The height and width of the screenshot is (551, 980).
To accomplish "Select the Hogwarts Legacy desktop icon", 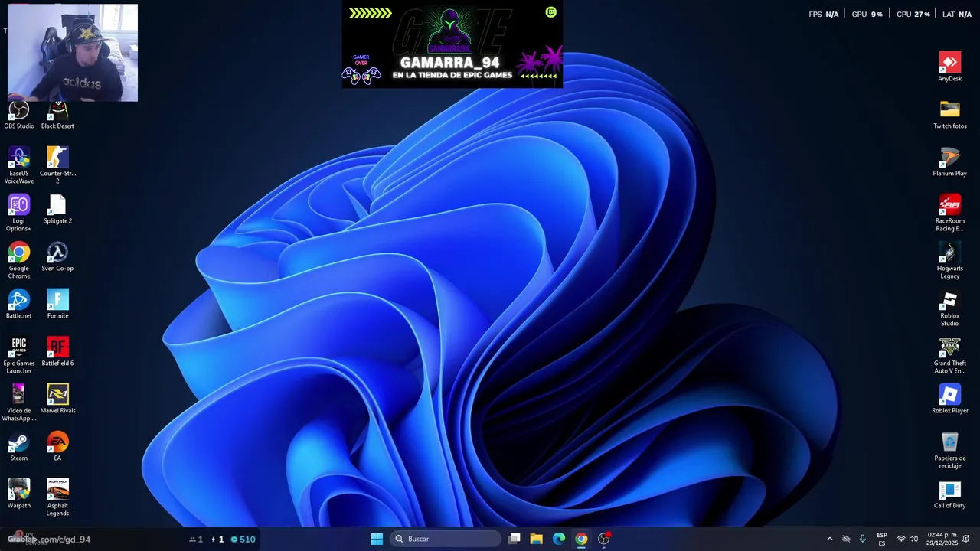I will (950, 260).
